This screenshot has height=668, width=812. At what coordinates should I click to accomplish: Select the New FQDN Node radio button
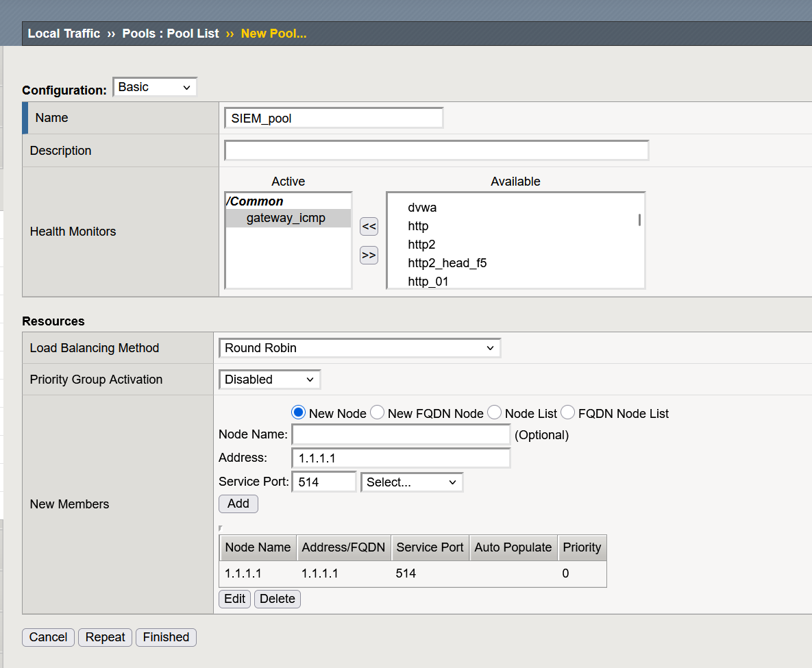pos(377,412)
